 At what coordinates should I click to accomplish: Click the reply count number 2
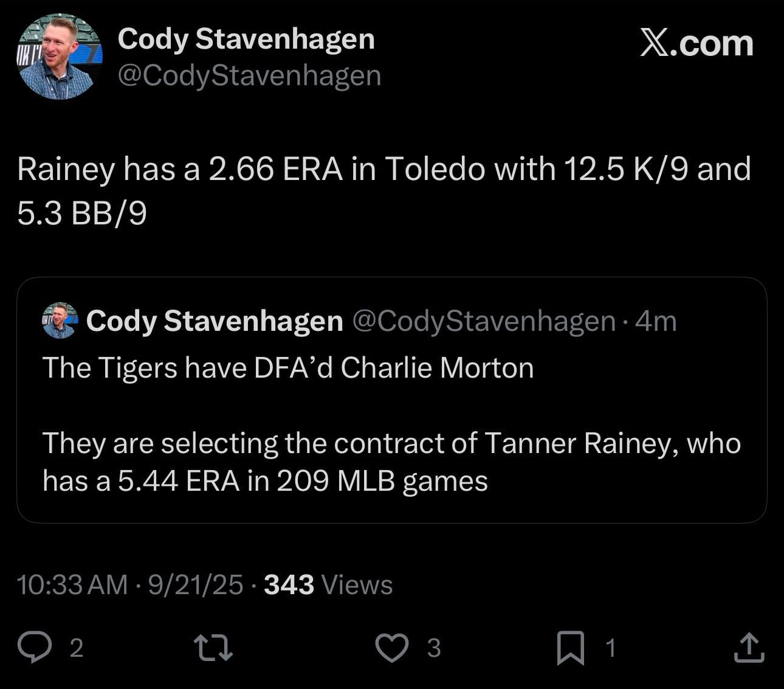[76, 648]
